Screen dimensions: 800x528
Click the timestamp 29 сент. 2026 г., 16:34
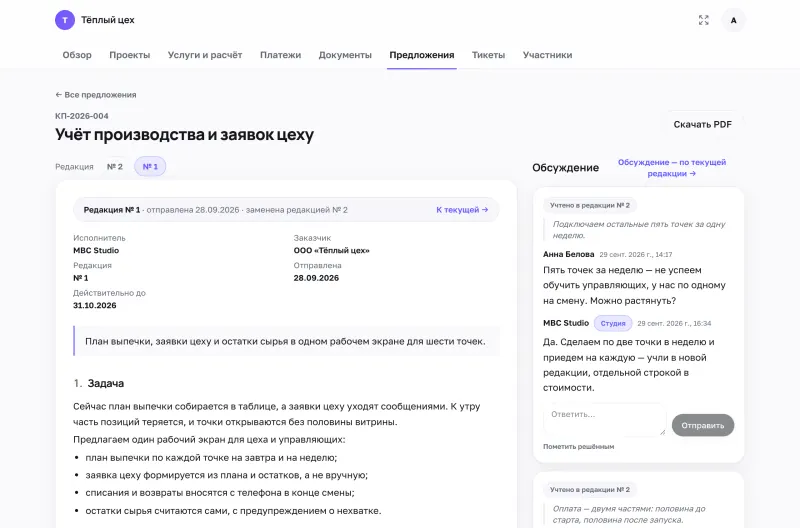coord(674,323)
